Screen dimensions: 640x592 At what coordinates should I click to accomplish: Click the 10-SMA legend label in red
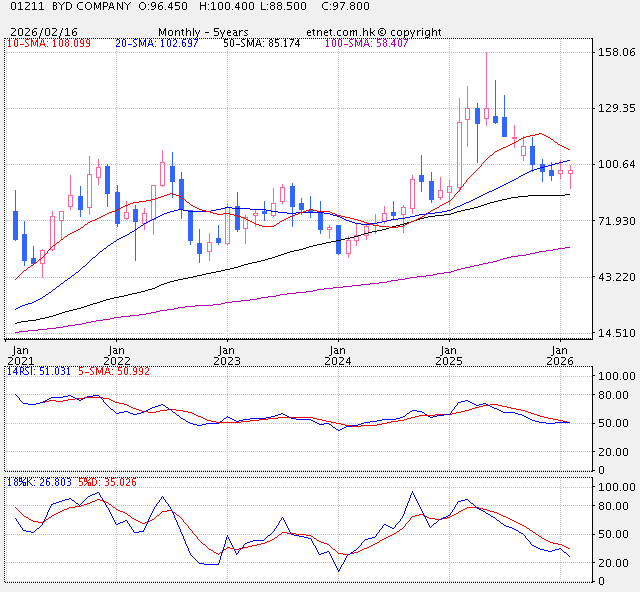coord(49,44)
